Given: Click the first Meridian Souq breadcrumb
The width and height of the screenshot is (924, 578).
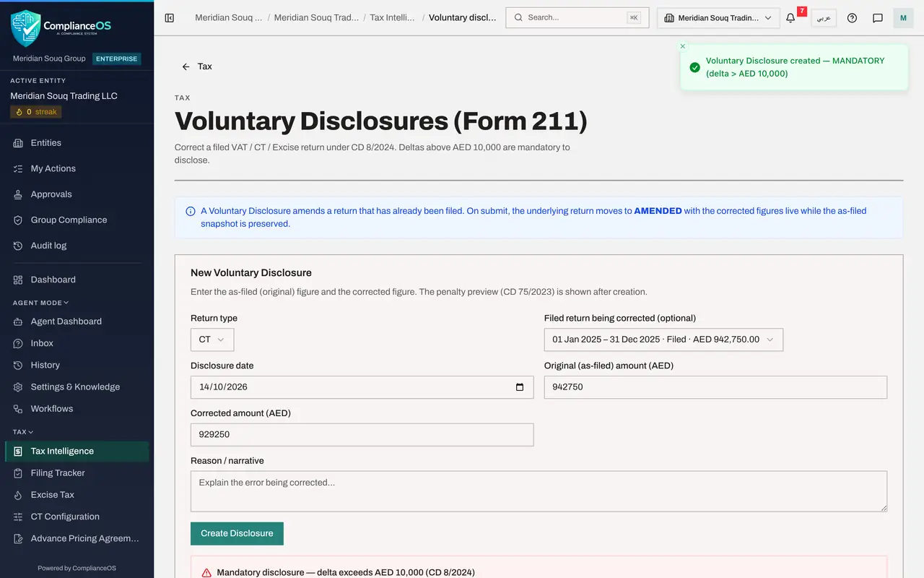Looking at the screenshot, I should coord(229,18).
